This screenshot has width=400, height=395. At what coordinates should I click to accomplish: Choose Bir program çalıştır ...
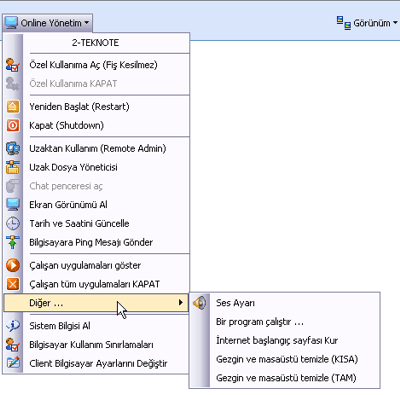[285, 322]
